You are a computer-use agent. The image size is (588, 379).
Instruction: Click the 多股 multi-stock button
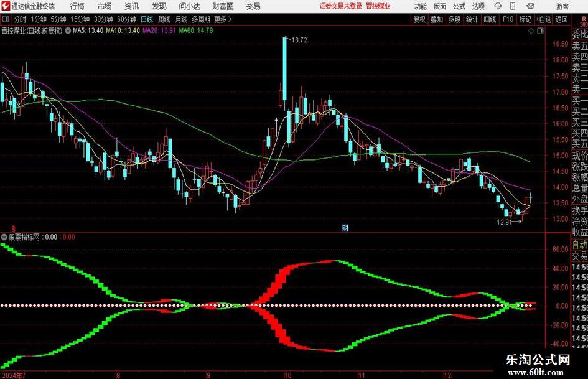pos(454,19)
